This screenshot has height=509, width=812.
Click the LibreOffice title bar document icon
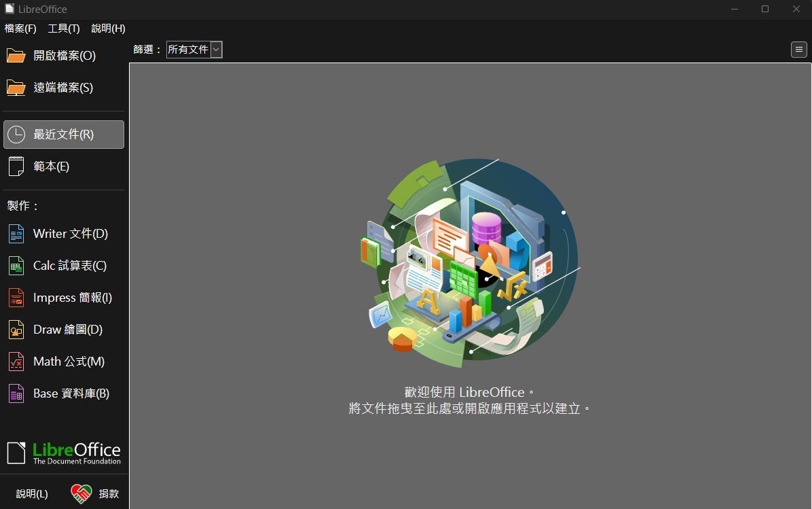[10, 9]
